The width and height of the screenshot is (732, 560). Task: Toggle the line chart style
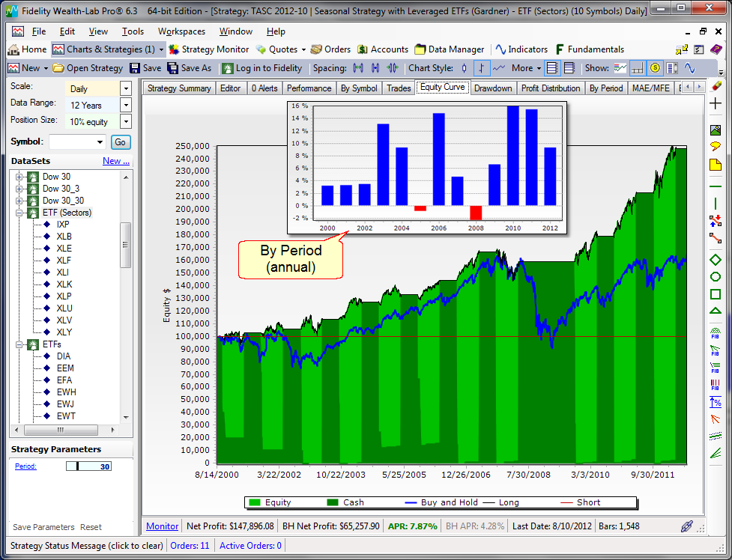point(499,68)
